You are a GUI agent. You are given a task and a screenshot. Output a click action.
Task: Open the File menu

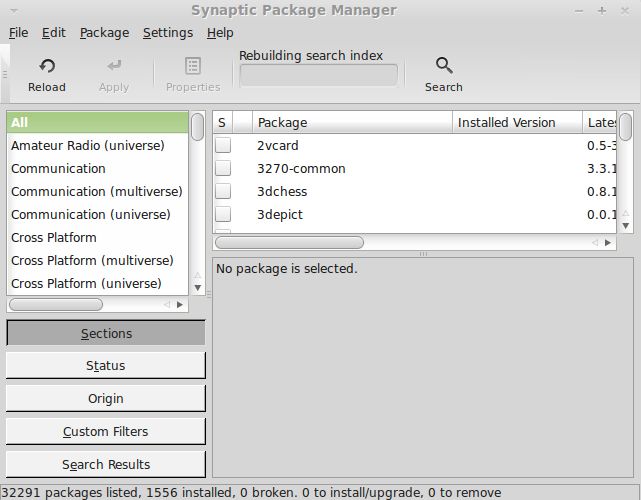click(x=18, y=33)
